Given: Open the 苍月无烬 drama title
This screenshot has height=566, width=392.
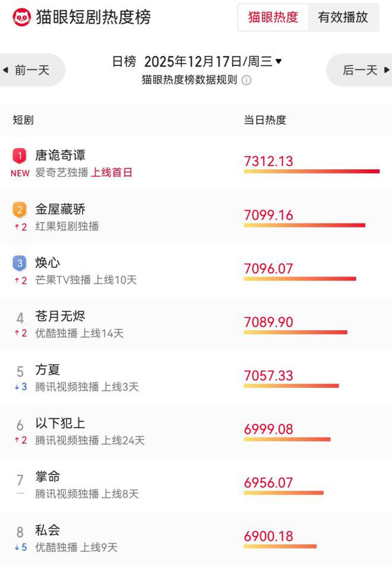Looking at the screenshot, I should [61, 316].
